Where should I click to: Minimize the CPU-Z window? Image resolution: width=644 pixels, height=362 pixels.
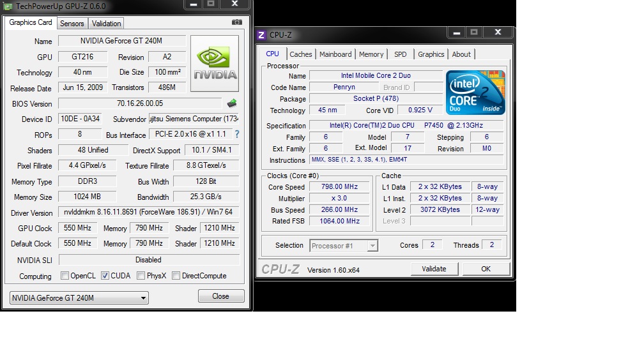click(x=456, y=33)
